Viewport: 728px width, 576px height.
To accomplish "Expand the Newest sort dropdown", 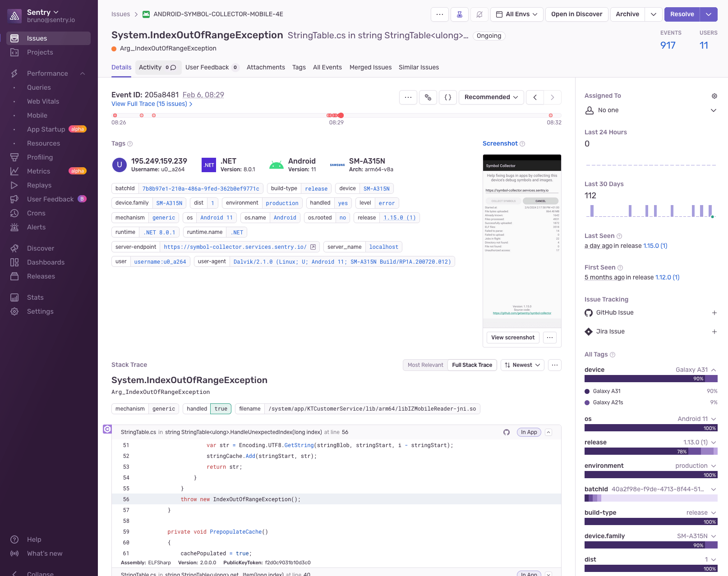I will tap(522, 365).
